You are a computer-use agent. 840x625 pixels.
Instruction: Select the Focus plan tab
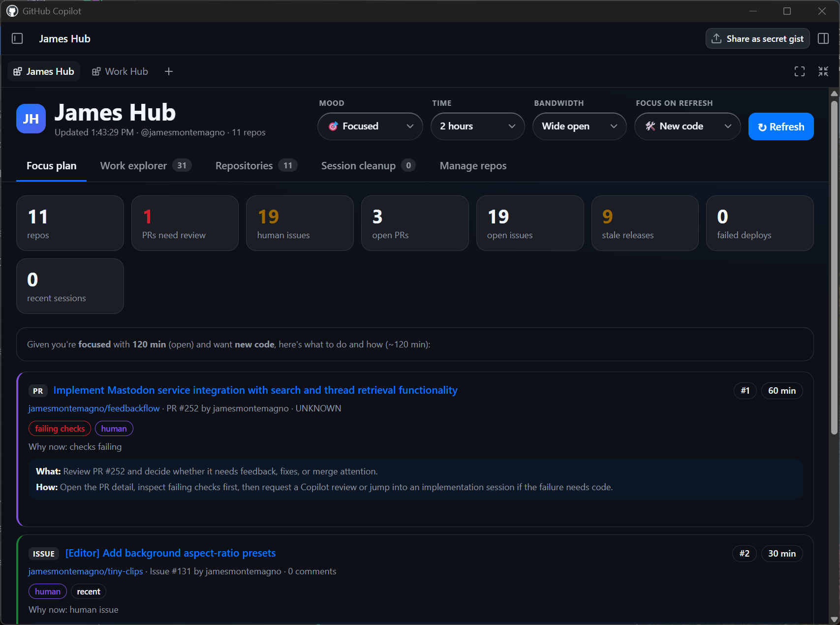point(51,166)
